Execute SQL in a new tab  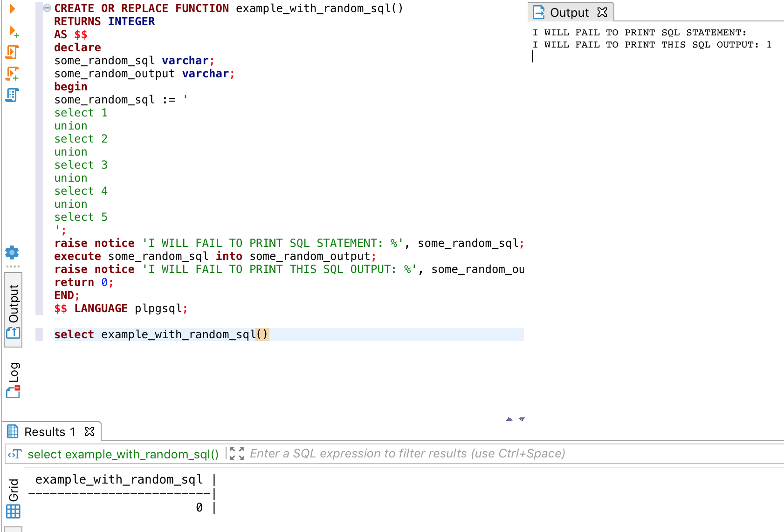click(x=11, y=30)
